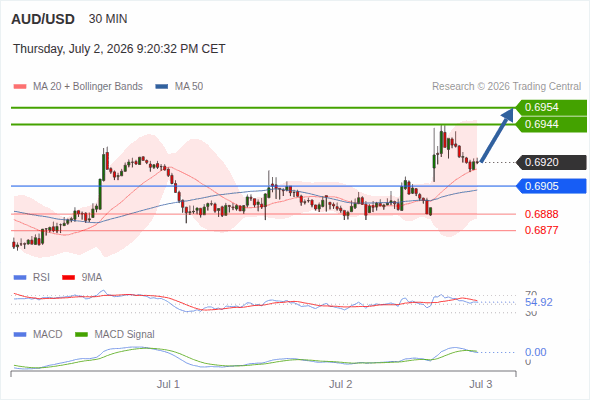Viewport: 590px width, 400px height.
Task: Click the RSI value 54.92 readout
Action: pyautogui.click(x=539, y=302)
